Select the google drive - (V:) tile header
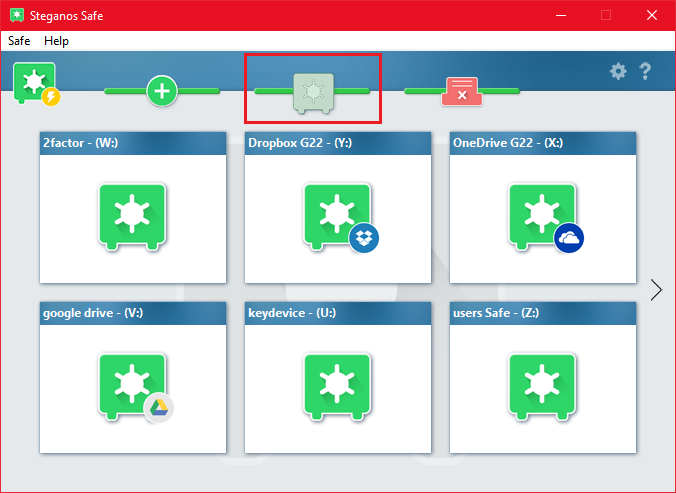Image resolution: width=676 pixels, height=493 pixels. click(132, 313)
